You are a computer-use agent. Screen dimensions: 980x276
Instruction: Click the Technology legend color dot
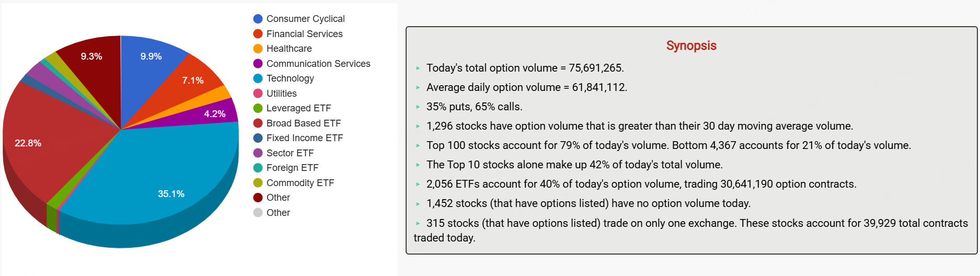pyautogui.click(x=258, y=78)
